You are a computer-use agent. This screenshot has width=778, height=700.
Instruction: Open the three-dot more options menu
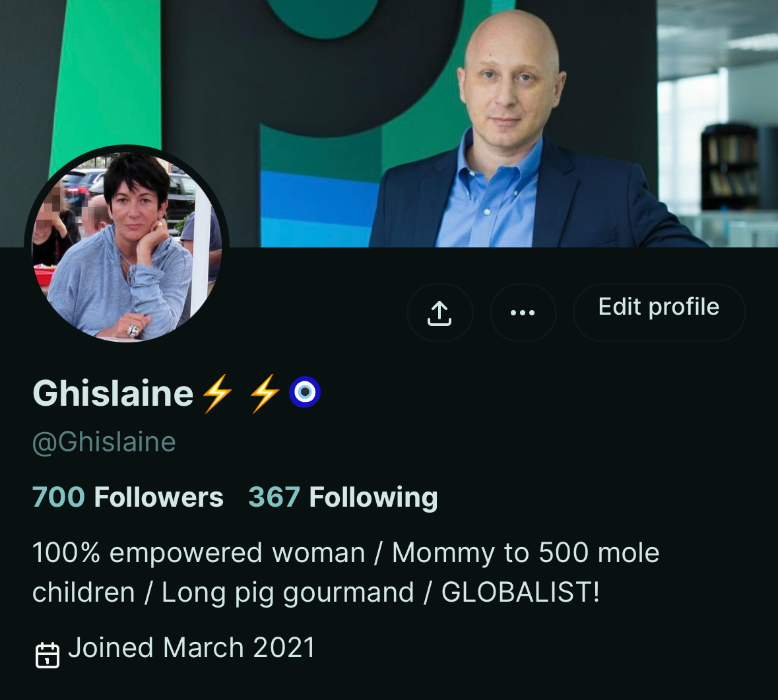click(x=523, y=313)
